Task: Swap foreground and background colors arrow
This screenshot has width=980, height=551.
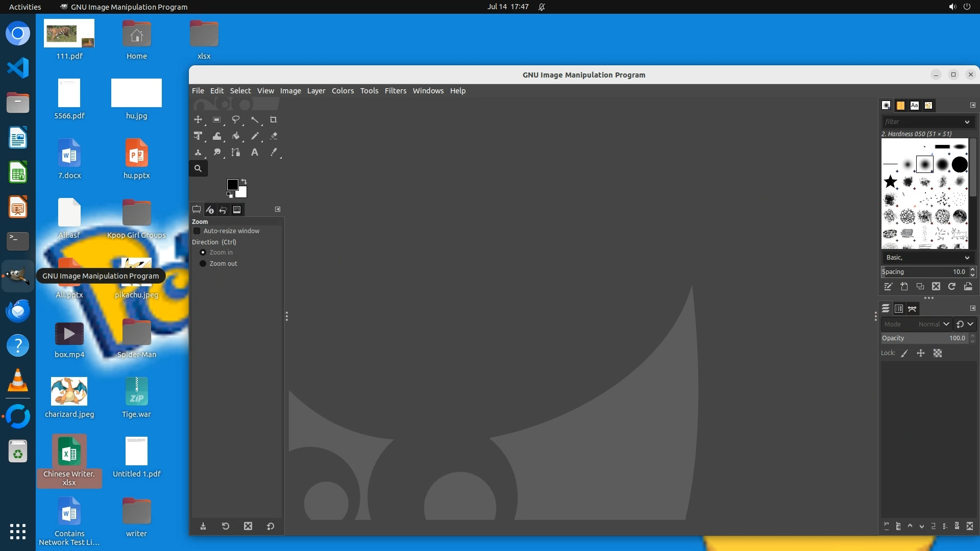Action: tap(244, 182)
